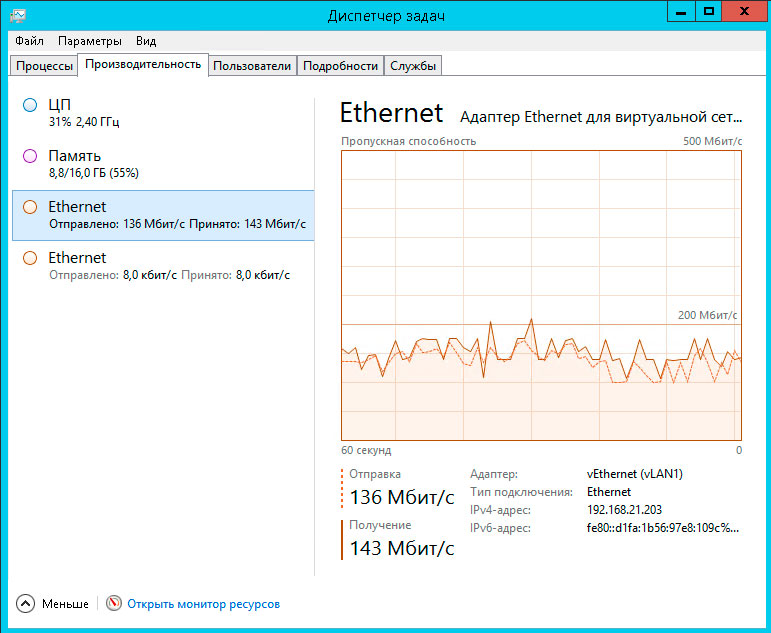Click the Resource Monitor gauge icon

(x=113, y=604)
